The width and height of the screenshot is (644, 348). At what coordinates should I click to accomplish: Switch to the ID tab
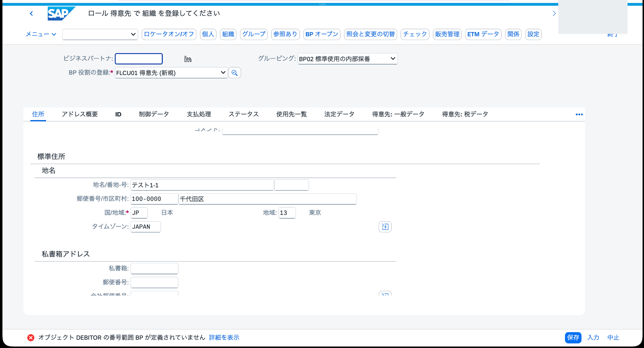point(118,114)
